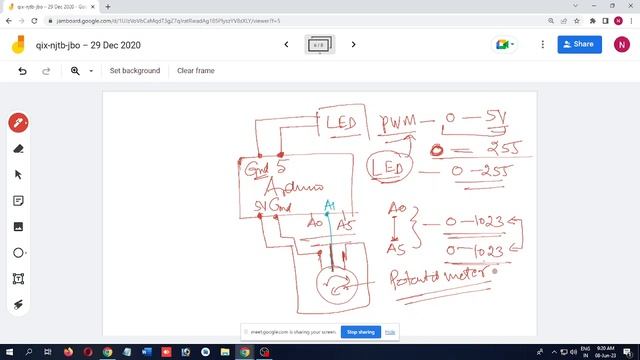This screenshot has height=360, width=640.
Task: Add a sticky note
Action: coord(18,201)
